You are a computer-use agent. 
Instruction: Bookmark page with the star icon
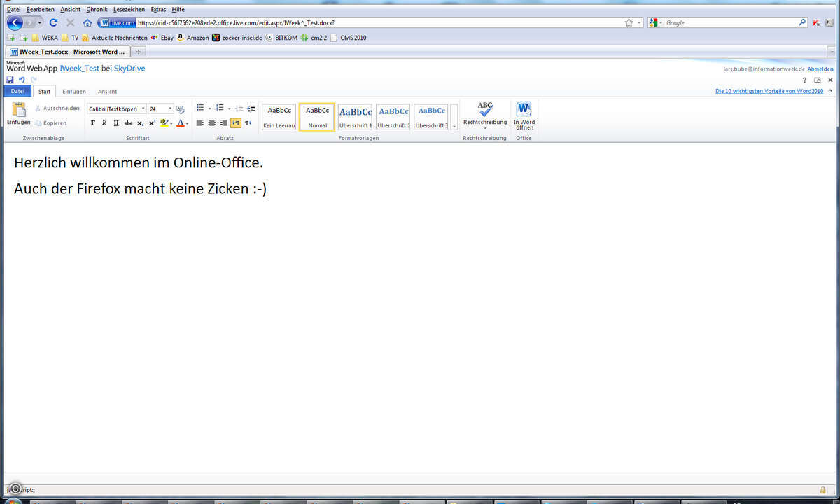pyautogui.click(x=629, y=22)
